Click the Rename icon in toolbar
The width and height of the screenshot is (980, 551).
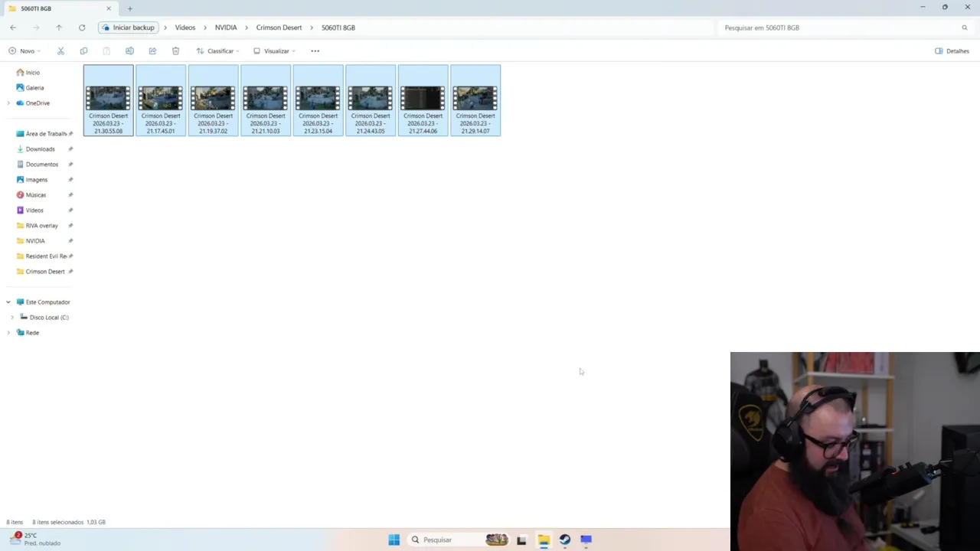click(129, 51)
